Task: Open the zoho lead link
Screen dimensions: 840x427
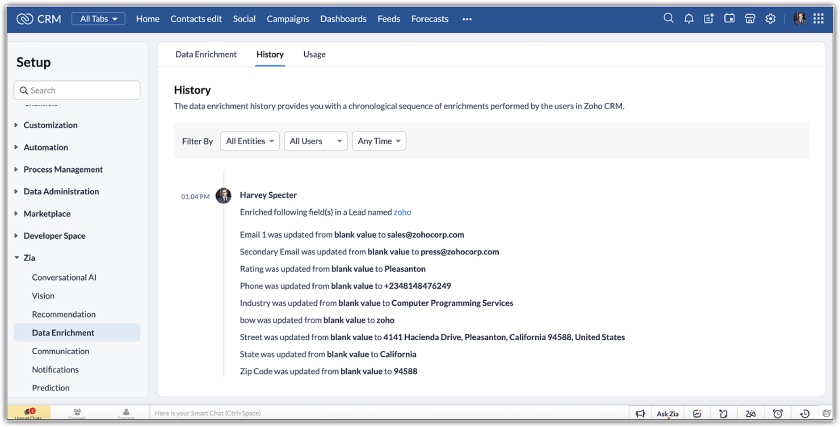Action: tap(402, 212)
